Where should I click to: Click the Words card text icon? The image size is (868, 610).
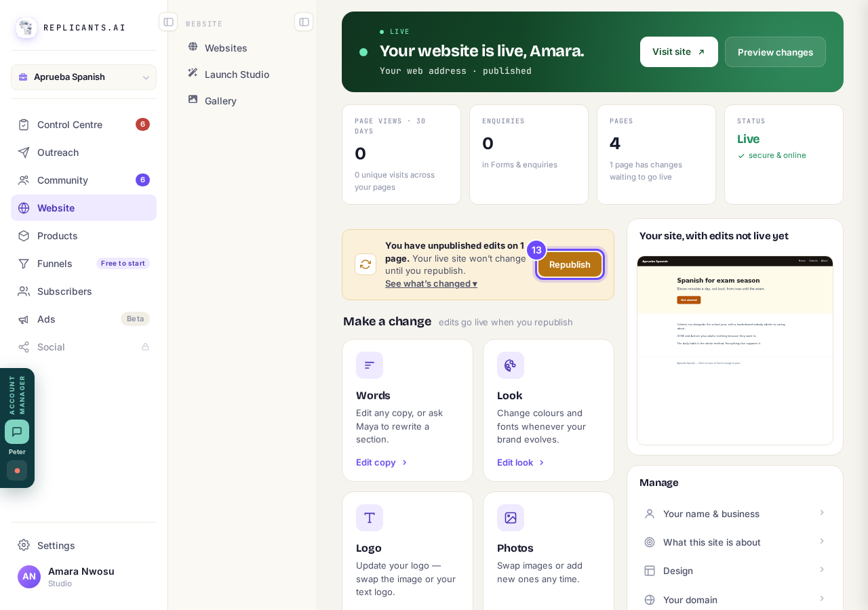370,365
